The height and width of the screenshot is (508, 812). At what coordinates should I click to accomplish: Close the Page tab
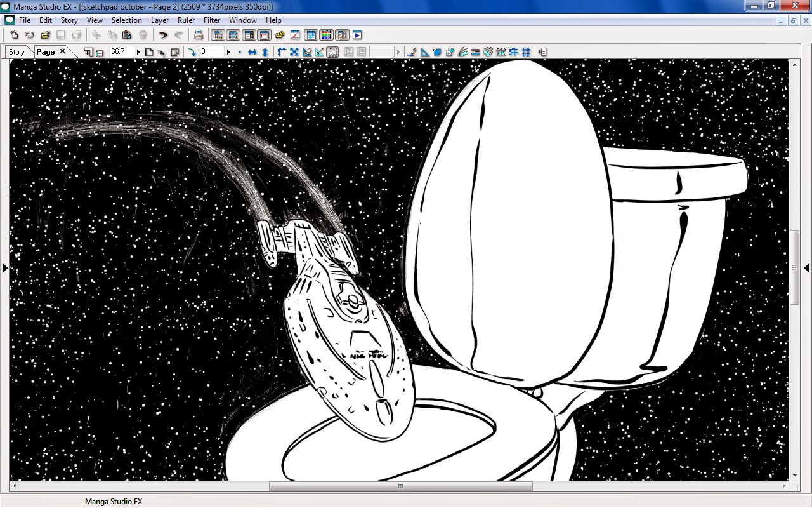(x=62, y=51)
